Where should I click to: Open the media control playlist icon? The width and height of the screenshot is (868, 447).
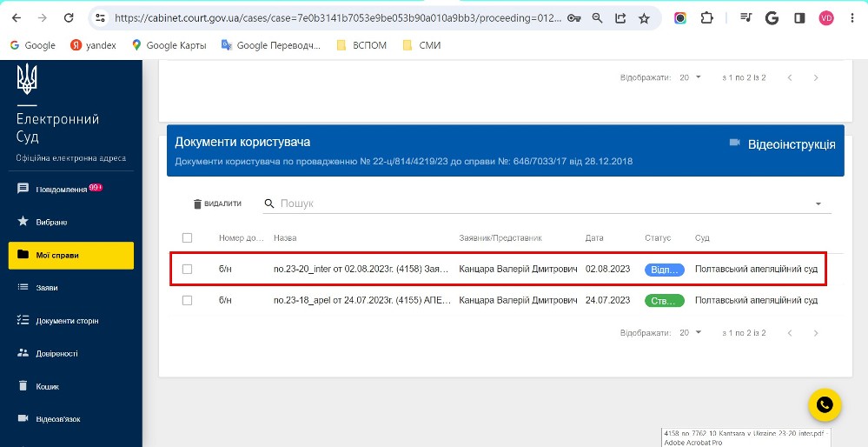[x=745, y=18]
